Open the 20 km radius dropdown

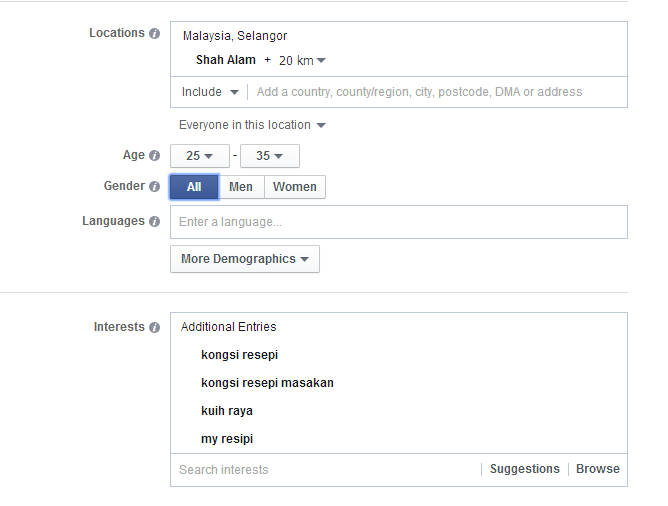point(302,60)
